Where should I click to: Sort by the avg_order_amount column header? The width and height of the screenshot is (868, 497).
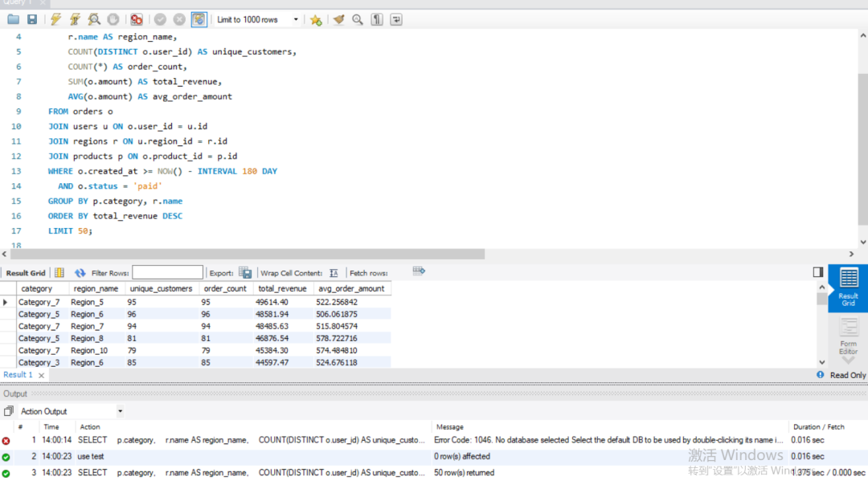pos(351,288)
